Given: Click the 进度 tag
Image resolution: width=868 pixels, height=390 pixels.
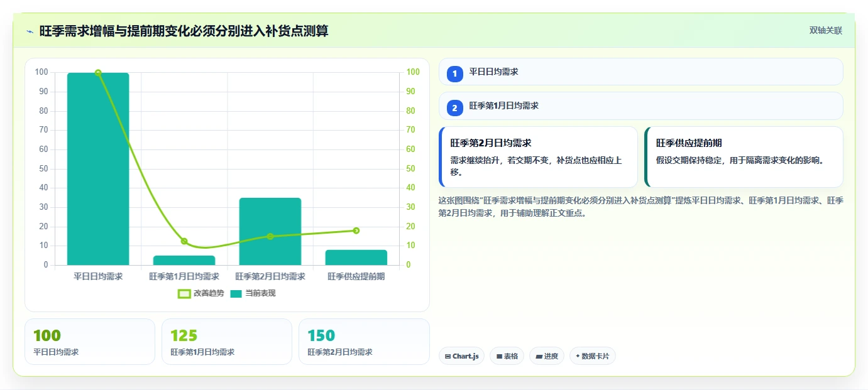Looking at the screenshot, I should pyautogui.click(x=547, y=356).
